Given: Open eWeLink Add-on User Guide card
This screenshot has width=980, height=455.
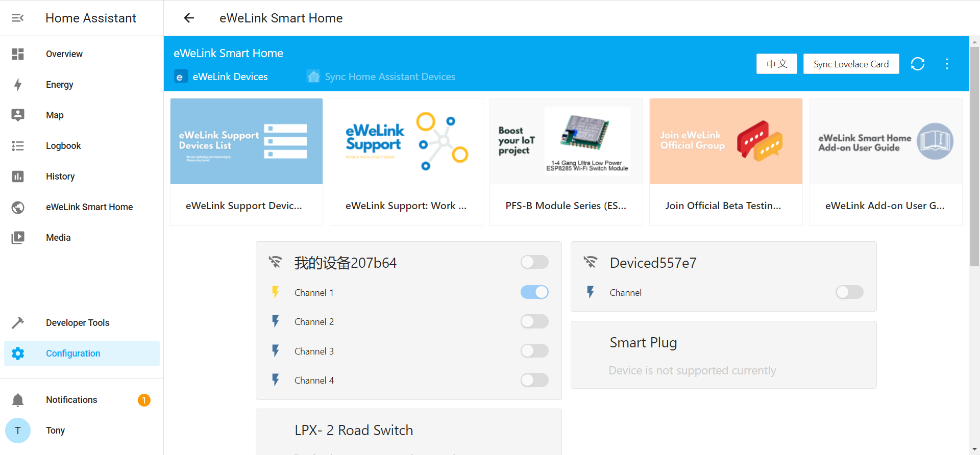Looking at the screenshot, I should [886, 161].
